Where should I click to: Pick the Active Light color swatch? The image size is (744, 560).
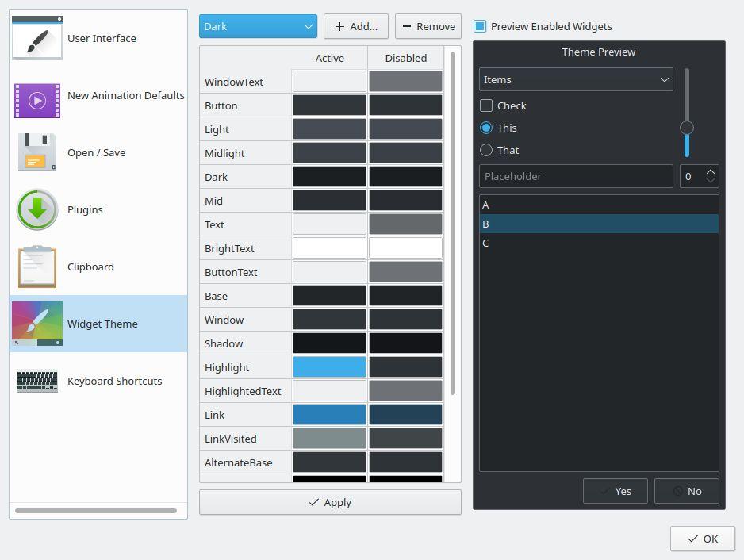pos(329,129)
